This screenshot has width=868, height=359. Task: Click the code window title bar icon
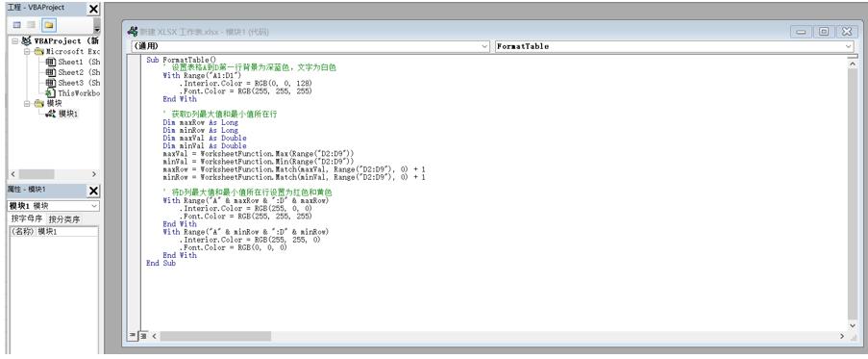point(133,32)
